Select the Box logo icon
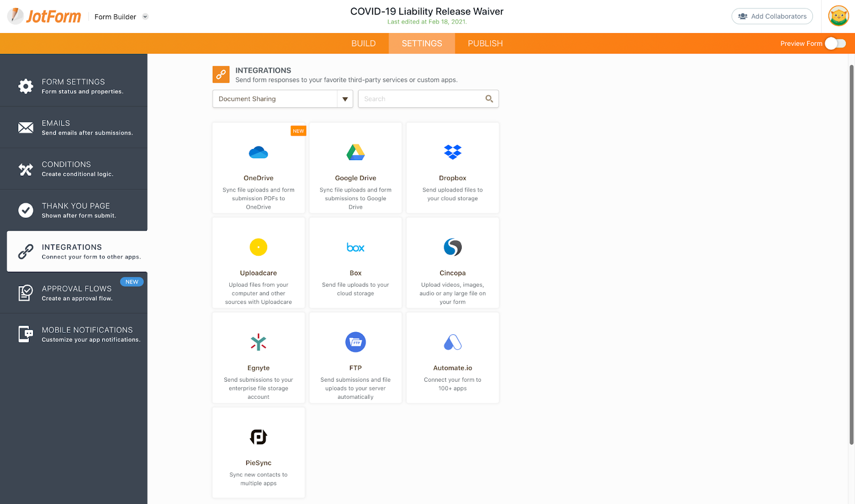855x504 pixels. click(355, 248)
